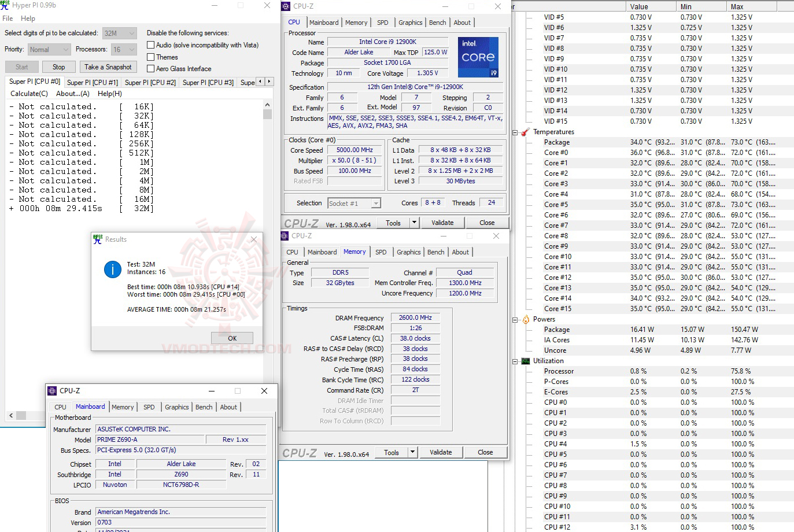This screenshot has height=532, width=794.
Task: Click the Utilization graph icon
Action: (x=526, y=360)
